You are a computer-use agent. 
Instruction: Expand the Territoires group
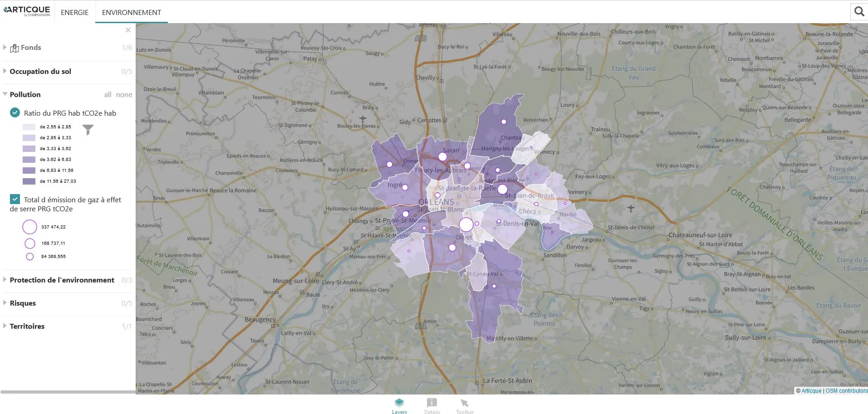(x=5, y=326)
